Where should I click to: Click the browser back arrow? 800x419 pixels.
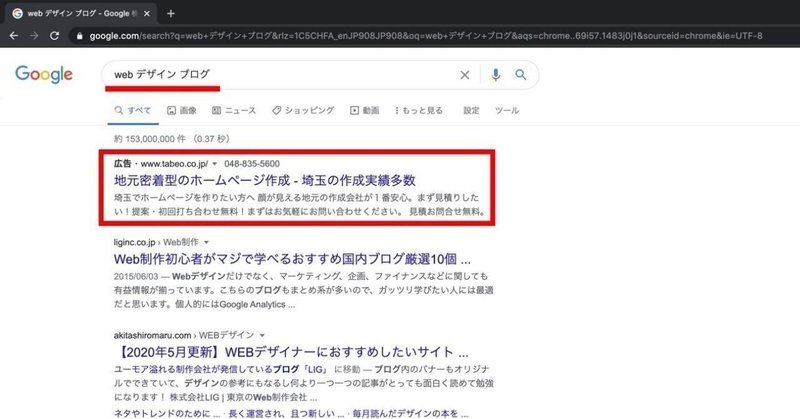[14, 36]
